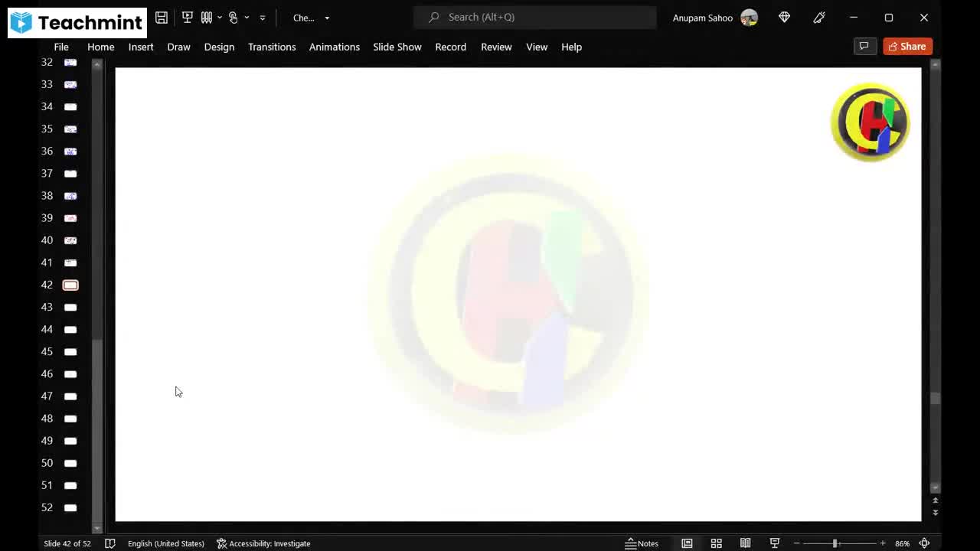Open the Design tab
980x551 pixels.
tap(219, 47)
